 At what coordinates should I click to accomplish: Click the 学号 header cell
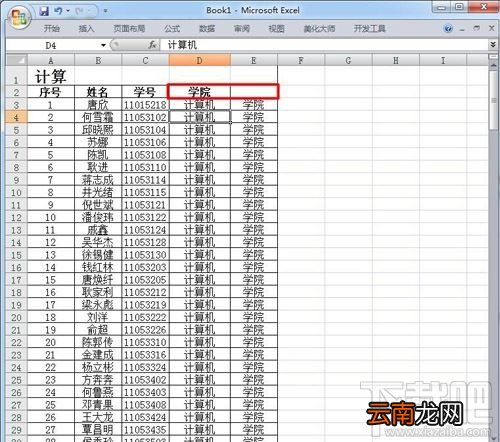point(145,92)
